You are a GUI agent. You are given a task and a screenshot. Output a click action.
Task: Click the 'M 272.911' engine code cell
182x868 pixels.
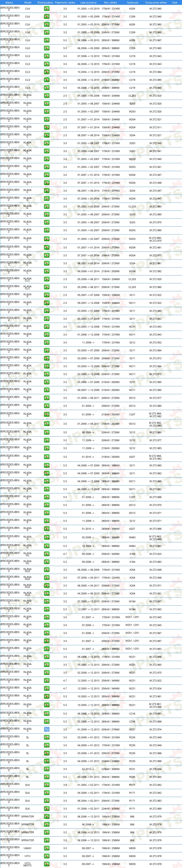(x=156, y=128)
